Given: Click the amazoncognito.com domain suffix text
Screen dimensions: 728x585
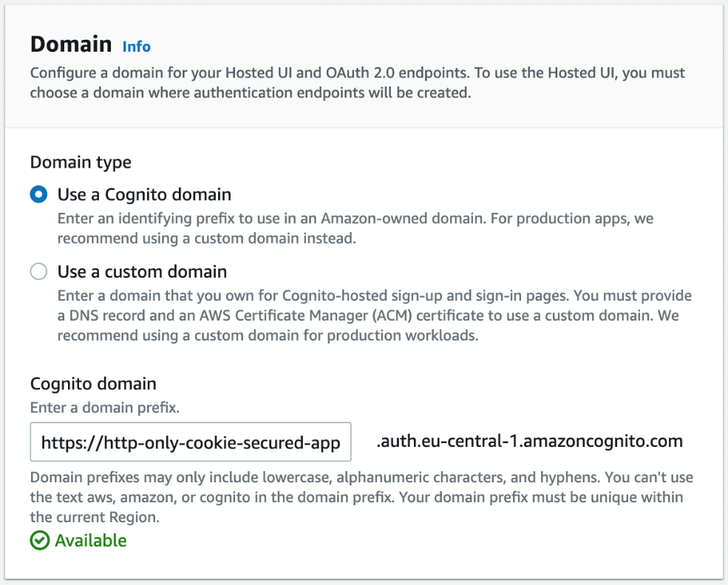Looking at the screenshot, I should (x=529, y=441).
